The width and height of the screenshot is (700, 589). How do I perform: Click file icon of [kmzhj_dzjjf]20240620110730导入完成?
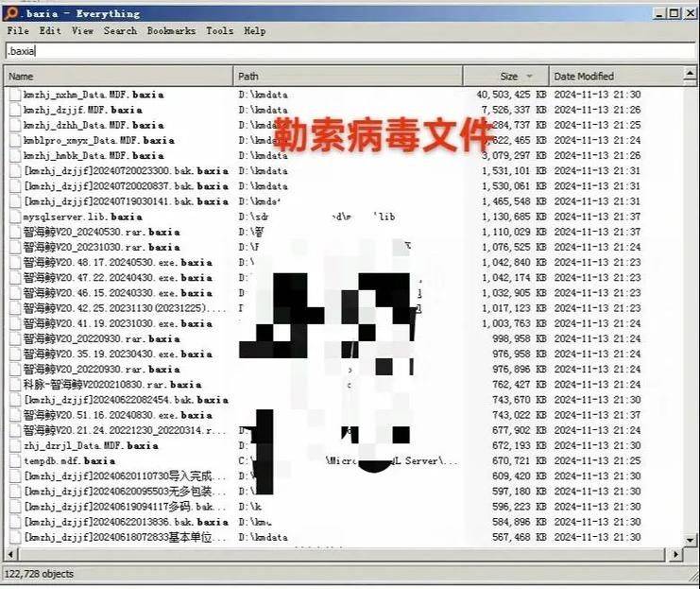coord(16,476)
